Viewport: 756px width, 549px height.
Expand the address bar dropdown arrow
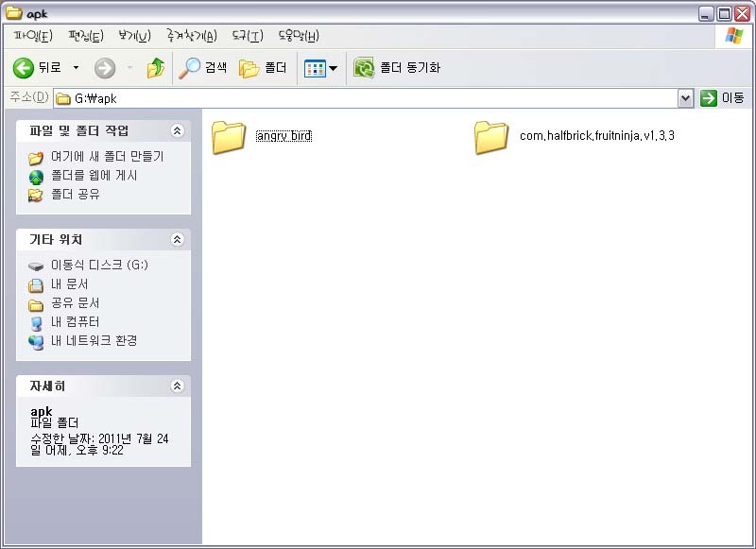point(686,98)
